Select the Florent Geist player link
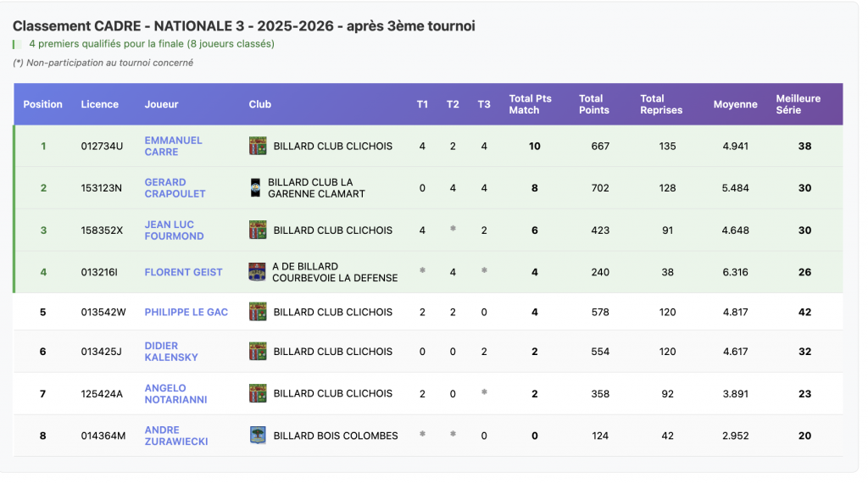Screen dimensions: 868x483 (x=183, y=272)
